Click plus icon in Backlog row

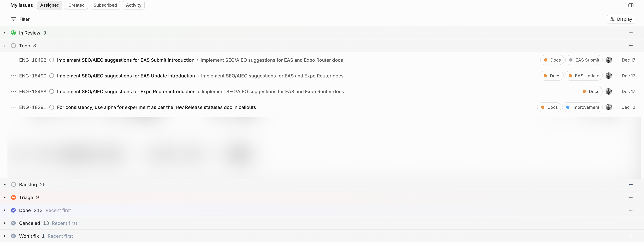(x=631, y=185)
